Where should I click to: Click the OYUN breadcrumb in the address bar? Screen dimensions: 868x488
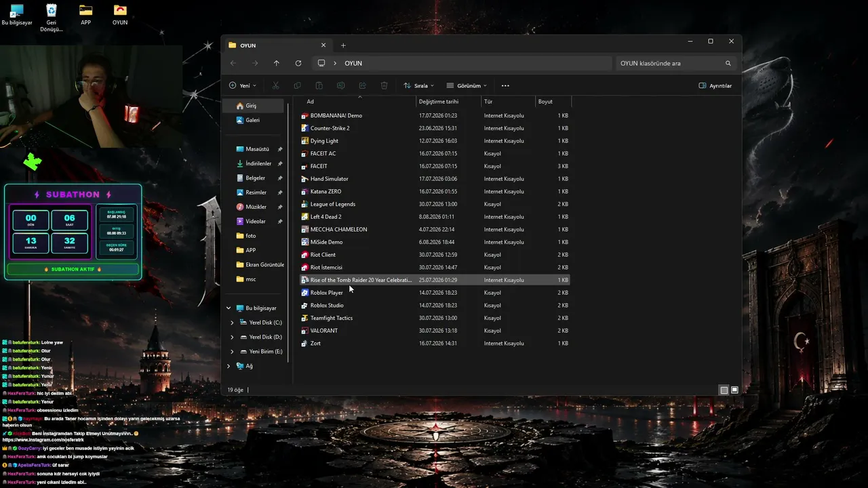click(x=353, y=63)
